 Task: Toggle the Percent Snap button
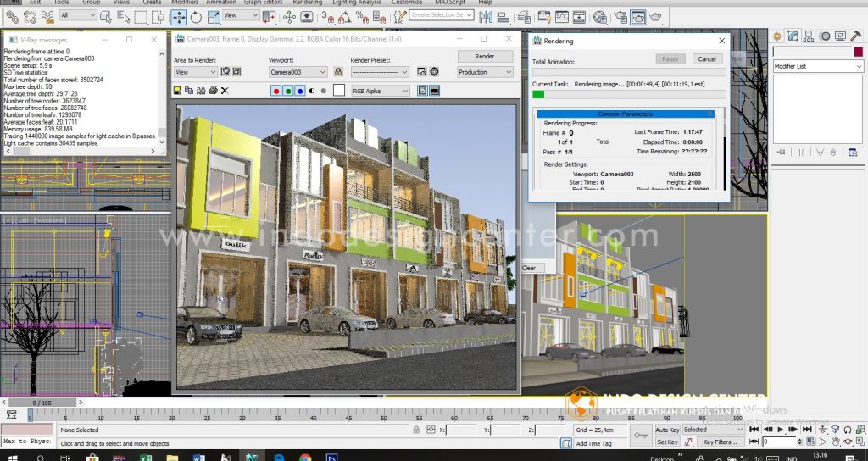[x=362, y=17]
